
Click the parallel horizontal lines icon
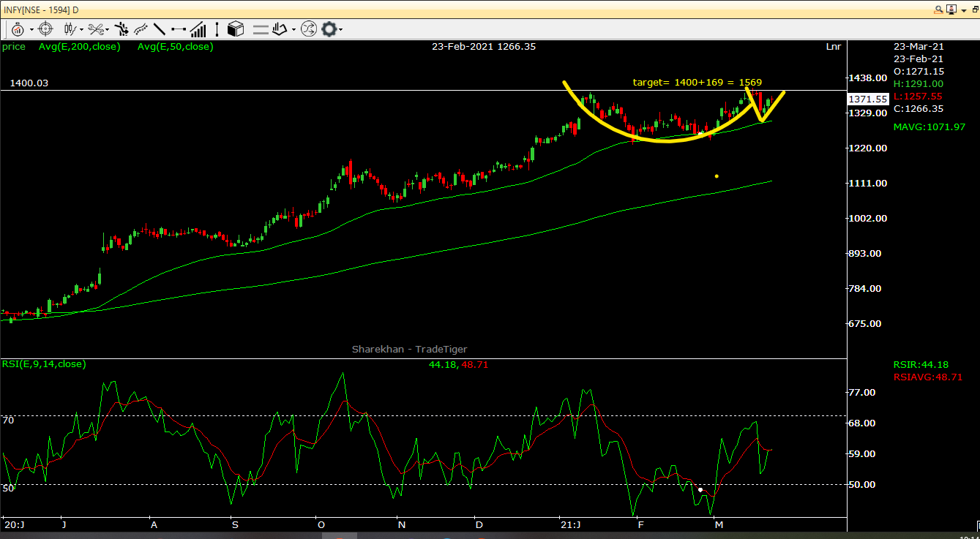[261, 30]
